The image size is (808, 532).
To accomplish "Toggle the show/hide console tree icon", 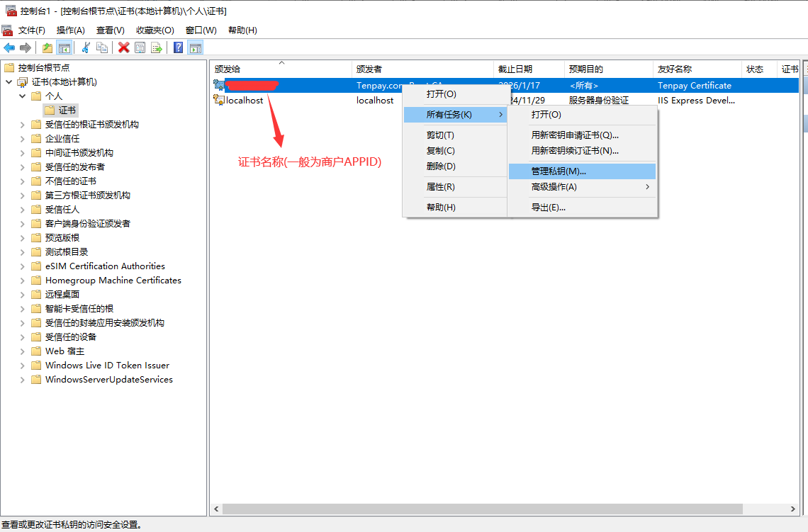I will pos(64,48).
